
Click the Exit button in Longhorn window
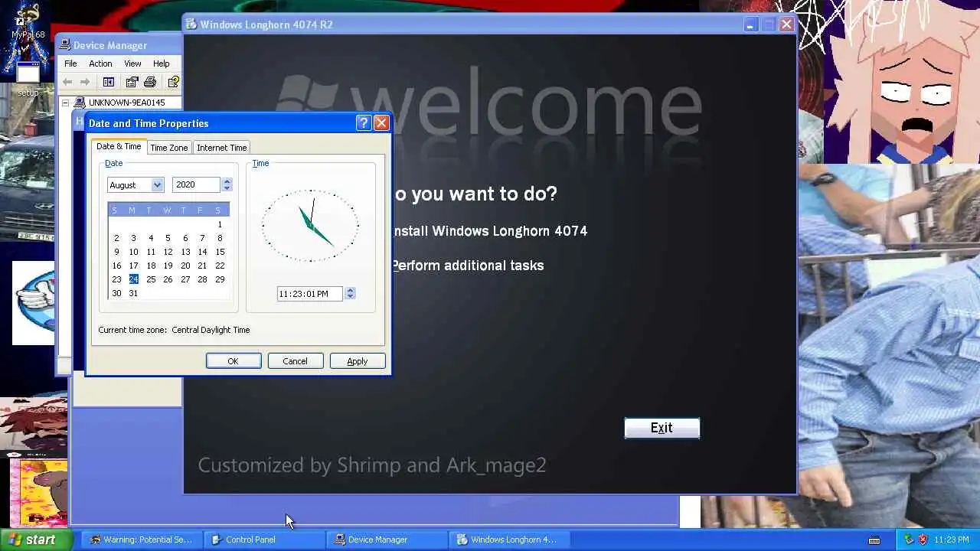click(x=662, y=428)
